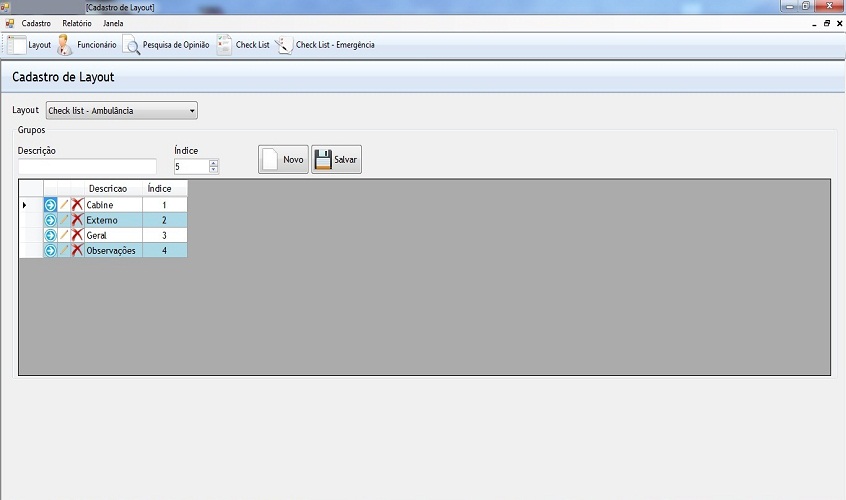Viewport: 846px width, 500px height.
Task: Click the application icon in menu bar
Action: (x=10, y=23)
